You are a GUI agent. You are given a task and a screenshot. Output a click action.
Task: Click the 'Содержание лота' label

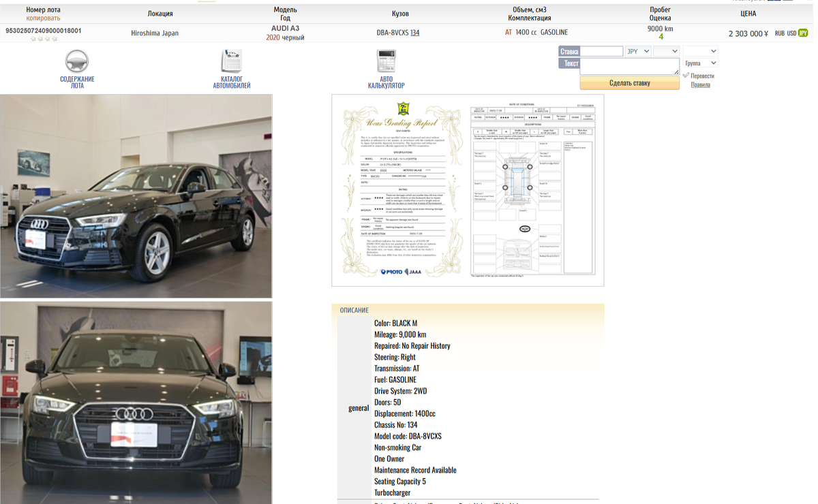click(77, 82)
